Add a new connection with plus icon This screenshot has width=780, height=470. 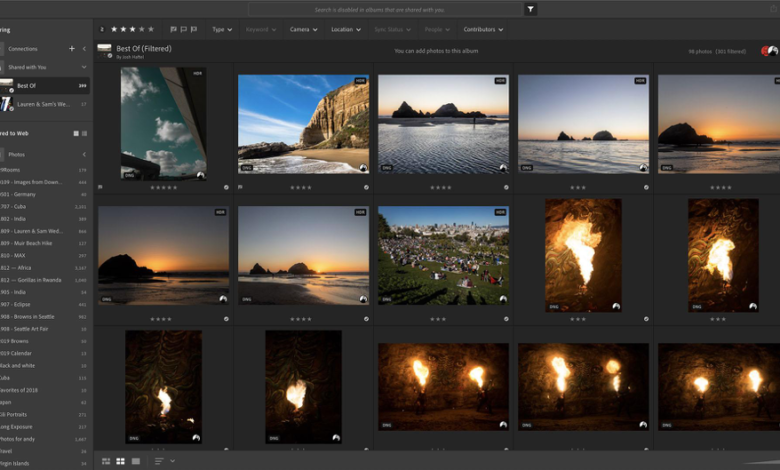(71, 48)
